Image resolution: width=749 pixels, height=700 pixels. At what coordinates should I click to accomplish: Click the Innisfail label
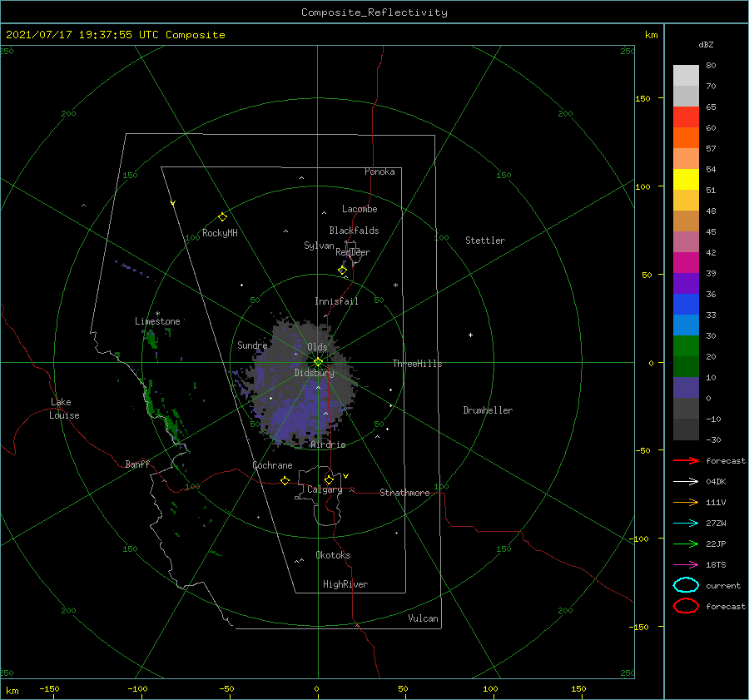pyautogui.click(x=336, y=301)
